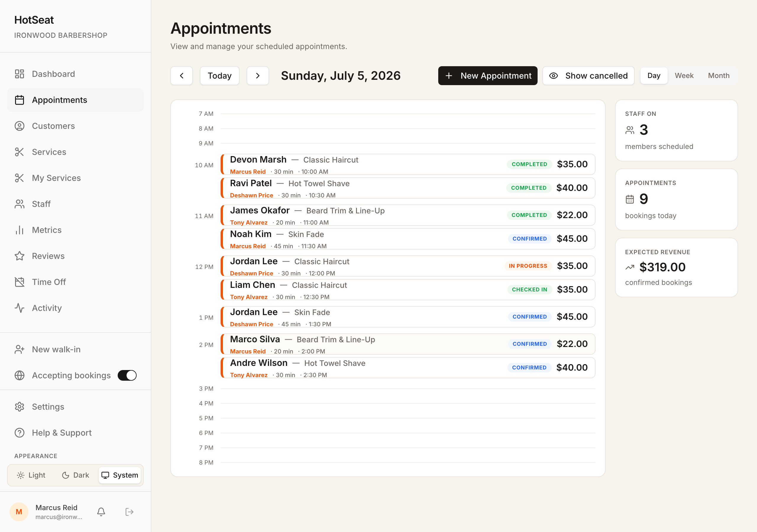
Task: Click the logout icon beside Marcus Reid
Action: [x=129, y=512]
